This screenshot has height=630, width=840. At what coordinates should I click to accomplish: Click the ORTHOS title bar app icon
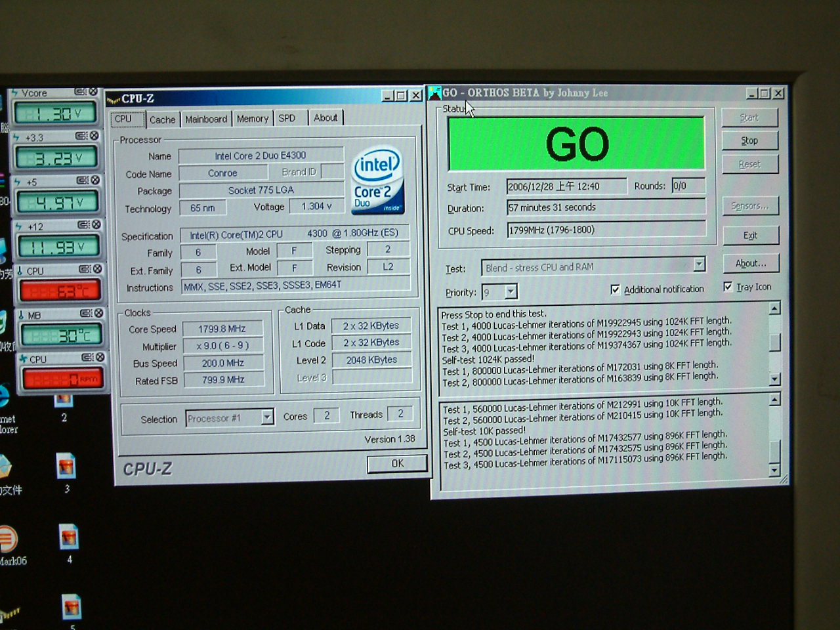coord(434,93)
